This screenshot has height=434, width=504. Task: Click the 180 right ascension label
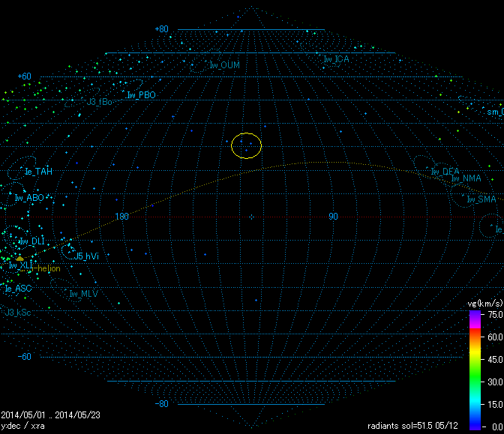point(121,217)
